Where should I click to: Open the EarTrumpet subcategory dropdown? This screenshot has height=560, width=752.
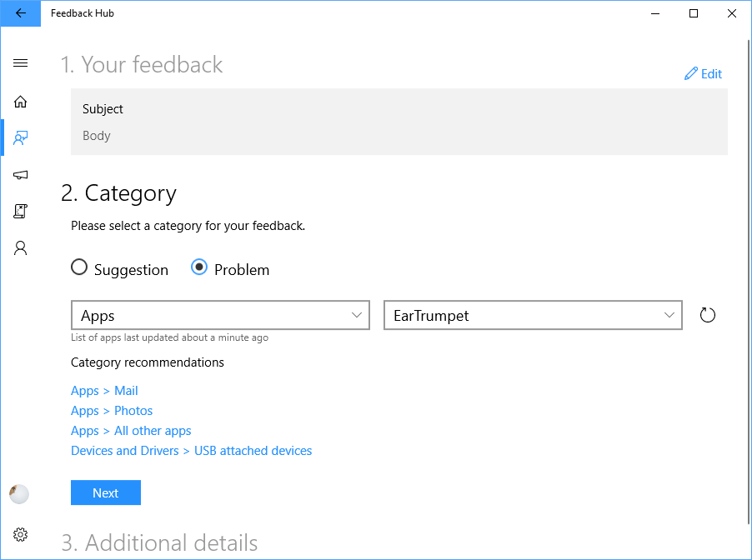pyautogui.click(x=533, y=315)
